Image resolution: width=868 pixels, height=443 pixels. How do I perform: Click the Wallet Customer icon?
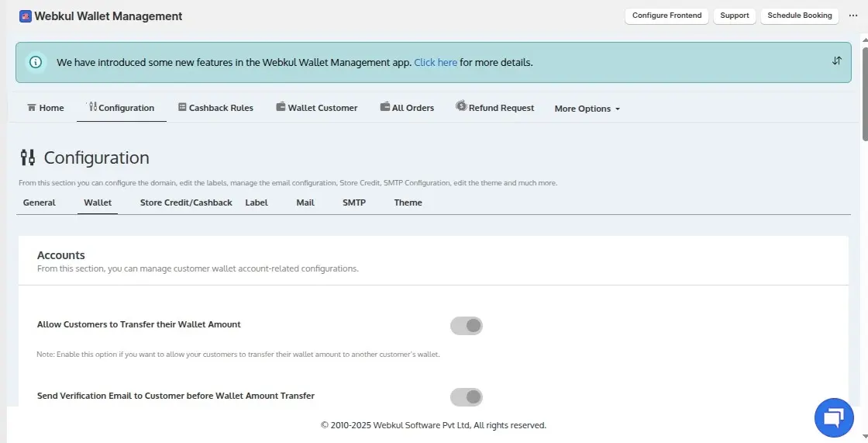point(281,106)
